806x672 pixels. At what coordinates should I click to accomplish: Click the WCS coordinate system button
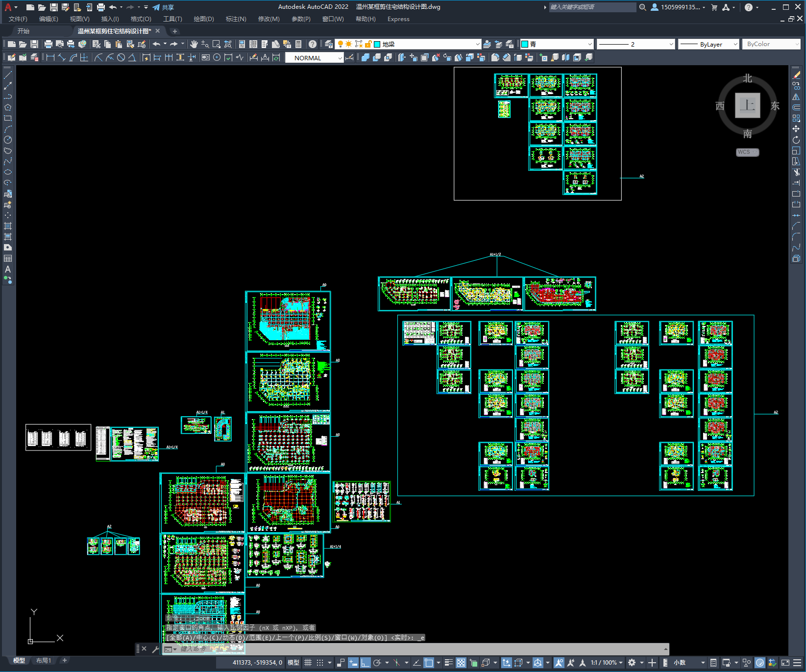click(x=747, y=152)
